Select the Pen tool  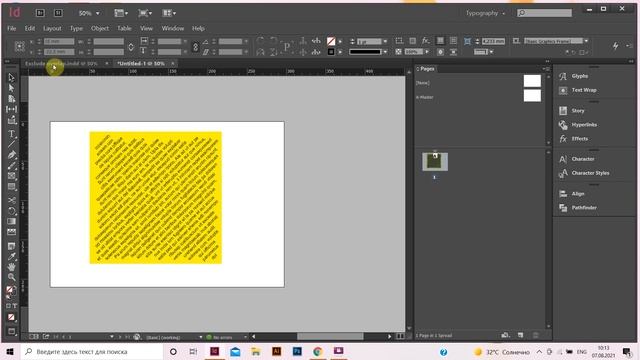coord(11,155)
